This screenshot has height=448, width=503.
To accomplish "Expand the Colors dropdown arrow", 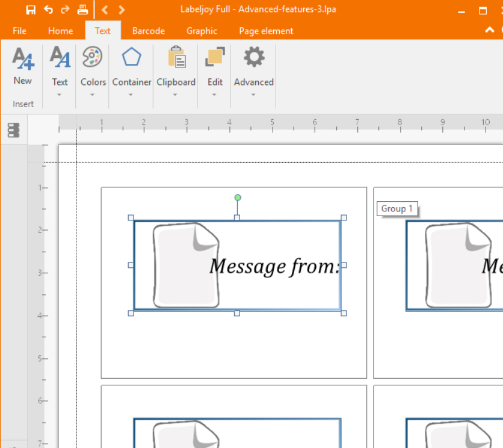I will [x=92, y=95].
